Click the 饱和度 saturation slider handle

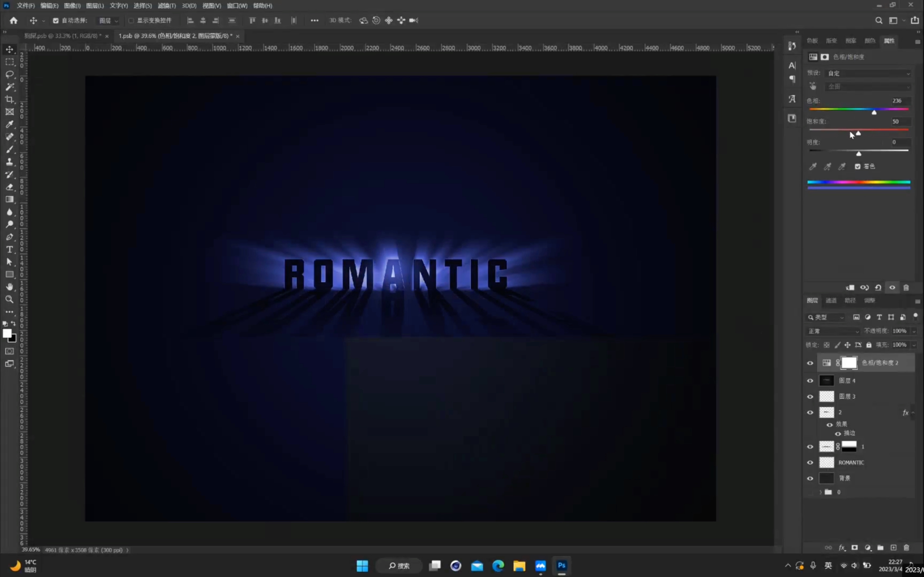coord(858,133)
